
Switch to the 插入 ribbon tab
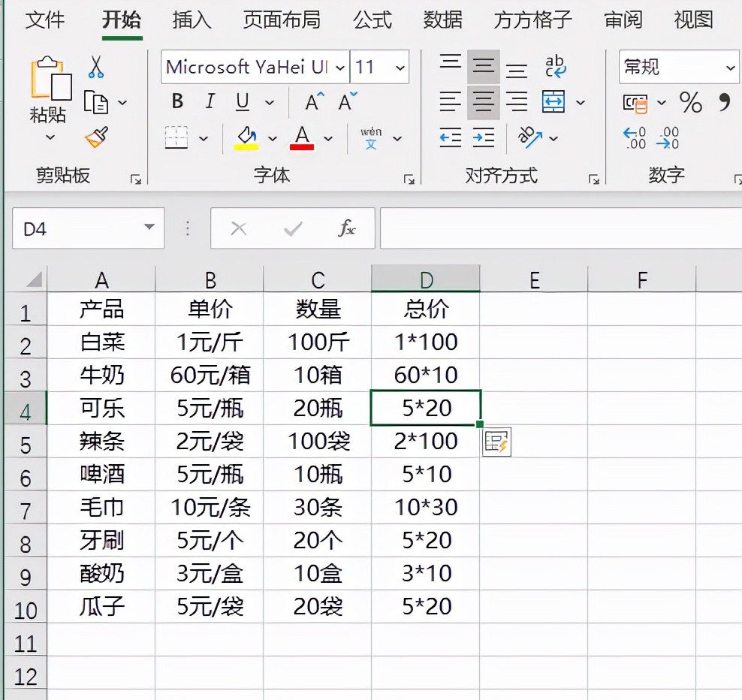pos(190,21)
